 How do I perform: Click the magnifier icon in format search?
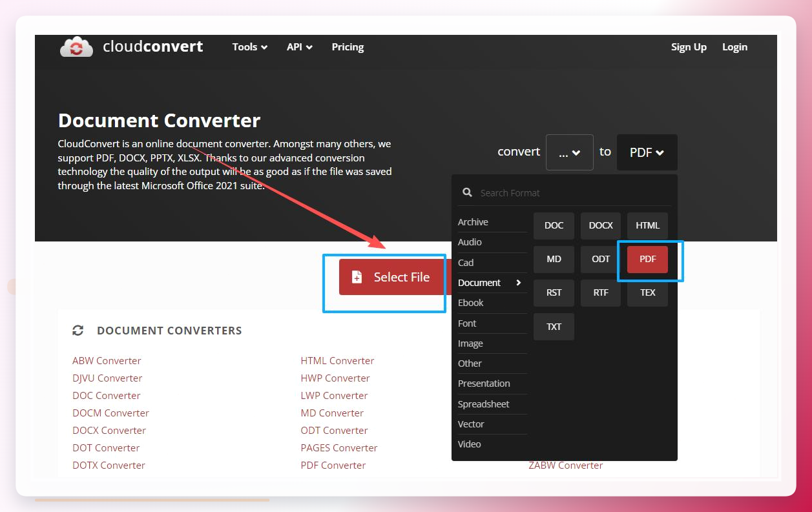(x=467, y=192)
